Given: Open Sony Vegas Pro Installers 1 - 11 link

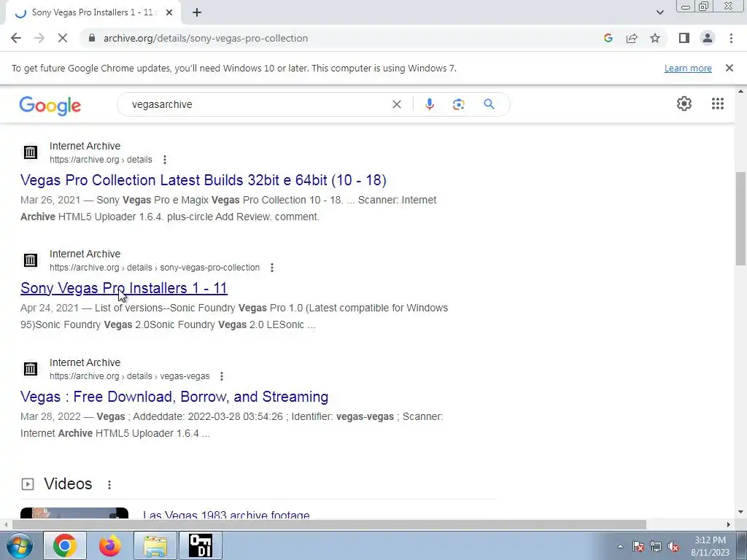Looking at the screenshot, I should pos(124,288).
